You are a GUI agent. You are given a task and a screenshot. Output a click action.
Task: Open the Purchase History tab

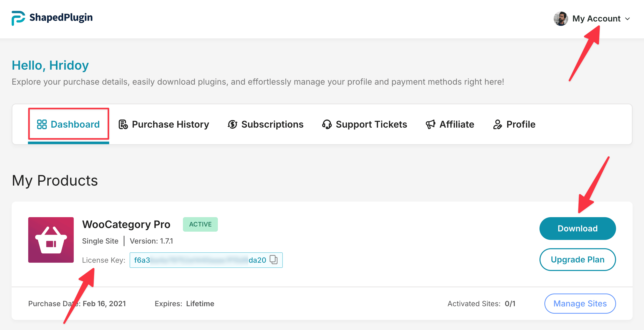point(170,124)
